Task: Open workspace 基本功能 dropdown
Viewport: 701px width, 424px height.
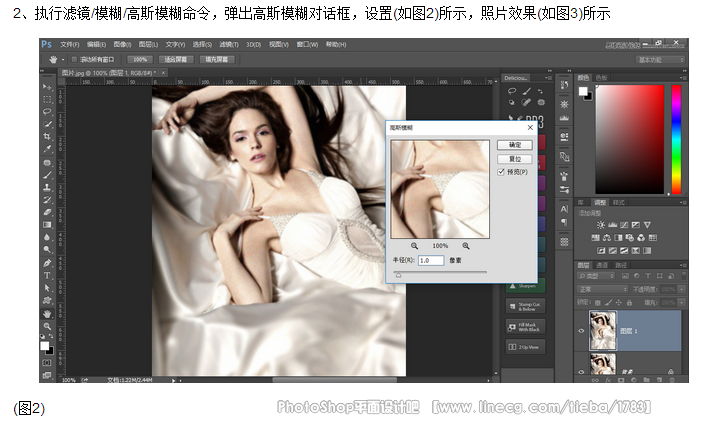Action: pyautogui.click(x=660, y=59)
